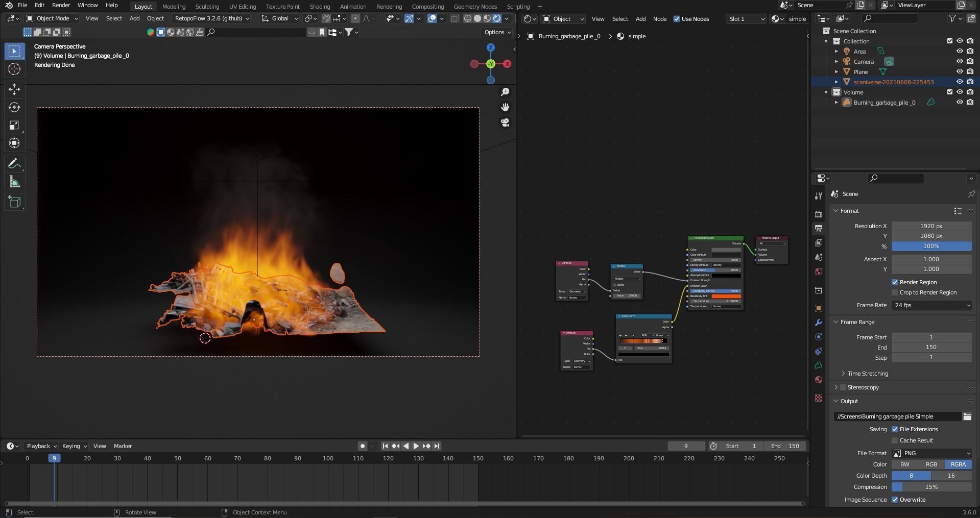Play the animation forward

tap(416, 446)
